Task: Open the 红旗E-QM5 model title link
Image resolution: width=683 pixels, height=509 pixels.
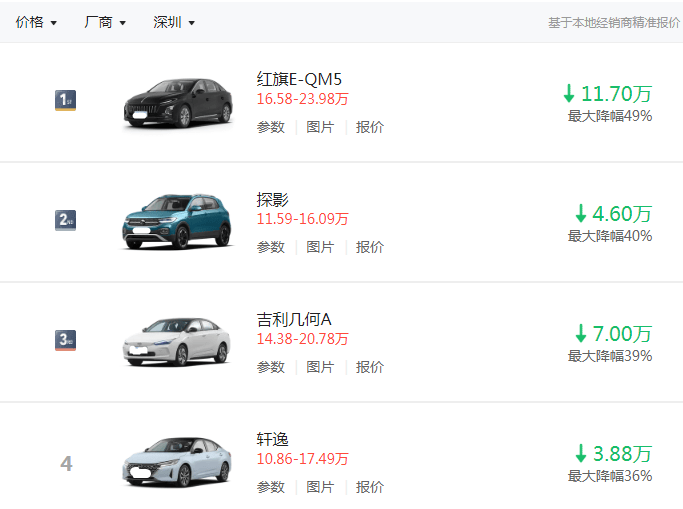Action: 299,79
